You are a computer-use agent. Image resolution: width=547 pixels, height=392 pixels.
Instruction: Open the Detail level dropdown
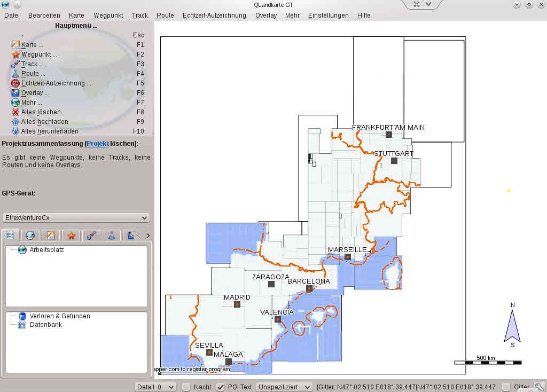pos(155,387)
